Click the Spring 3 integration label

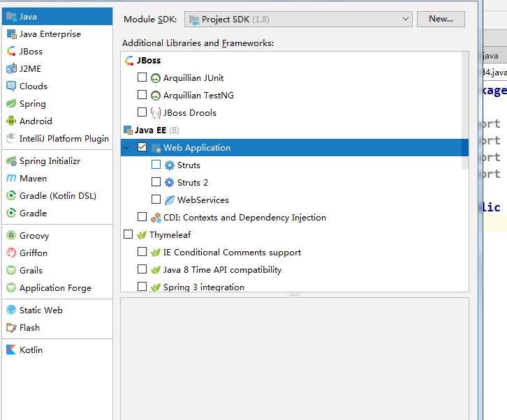[x=204, y=287]
